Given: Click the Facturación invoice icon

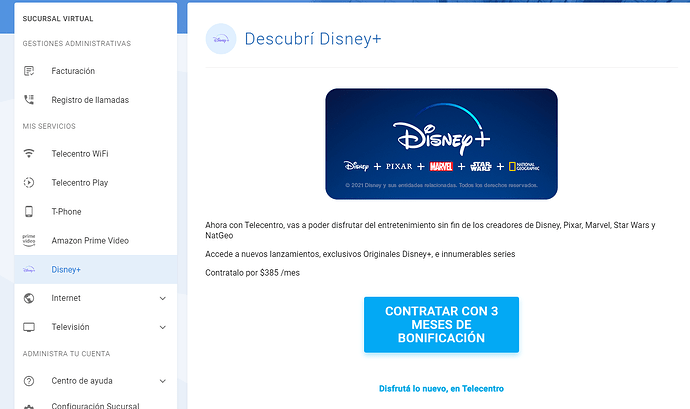Looking at the screenshot, I should point(29,71).
